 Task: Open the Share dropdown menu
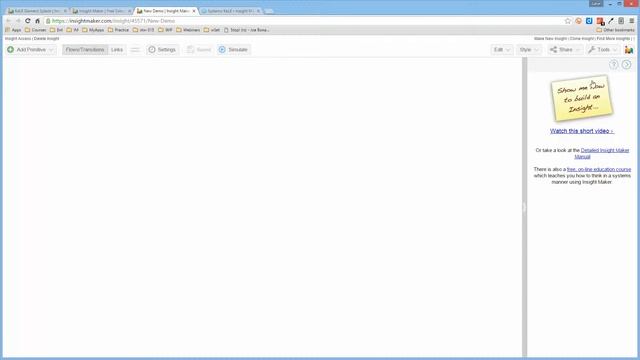coord(564,49)
